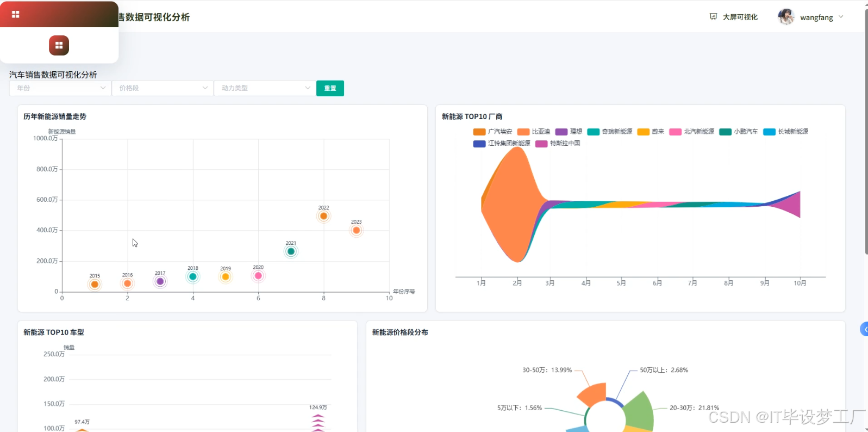Click the 2019 yellow data point
This screenshot has width=868, height=432.
226,277
